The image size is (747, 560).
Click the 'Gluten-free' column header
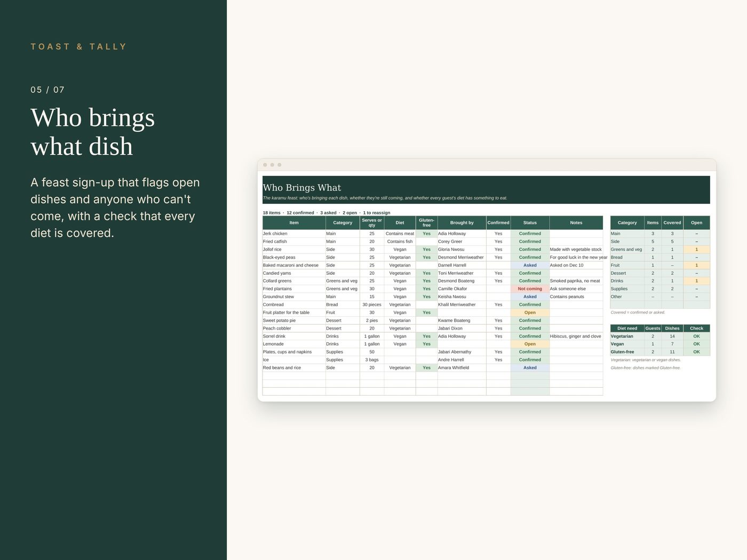(x=426, y=223)
